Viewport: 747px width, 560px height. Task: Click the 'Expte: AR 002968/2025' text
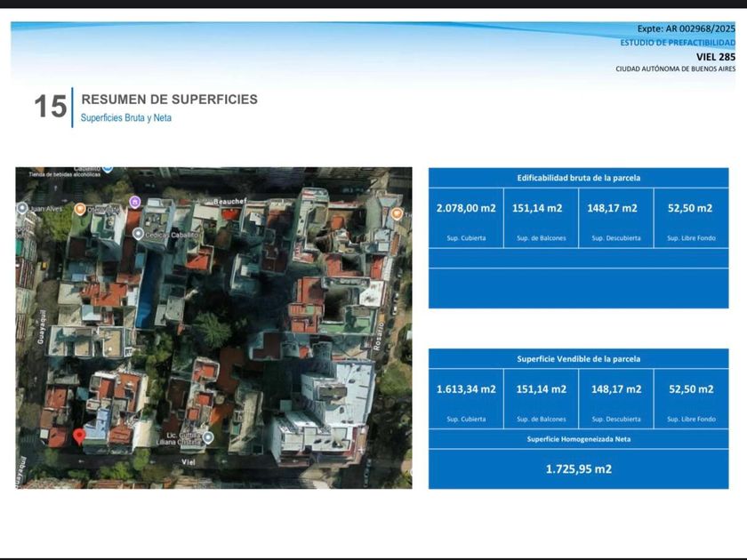coord(686,28)
